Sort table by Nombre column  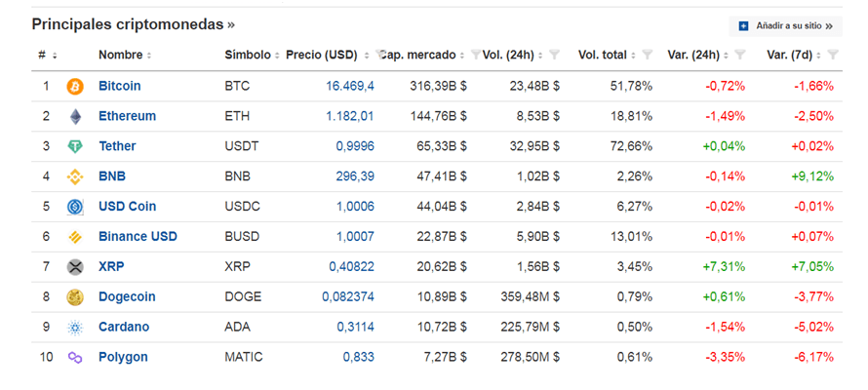(x=125, y=55)
